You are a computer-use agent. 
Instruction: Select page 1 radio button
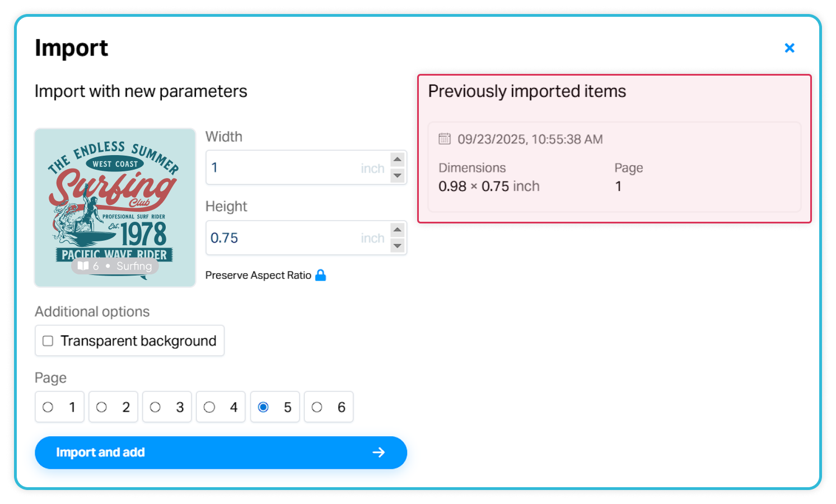(x=48, y=407)
